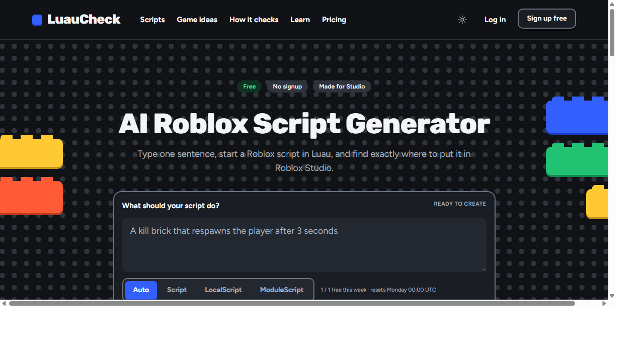Viewport: 644px width, 362px height.
Task: Click the Made for Studio badge
Action: click(342, 86)
